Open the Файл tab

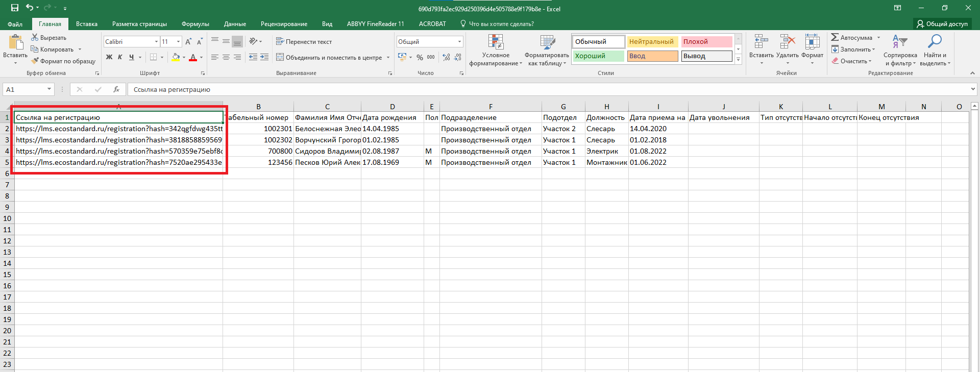point(15,24)
